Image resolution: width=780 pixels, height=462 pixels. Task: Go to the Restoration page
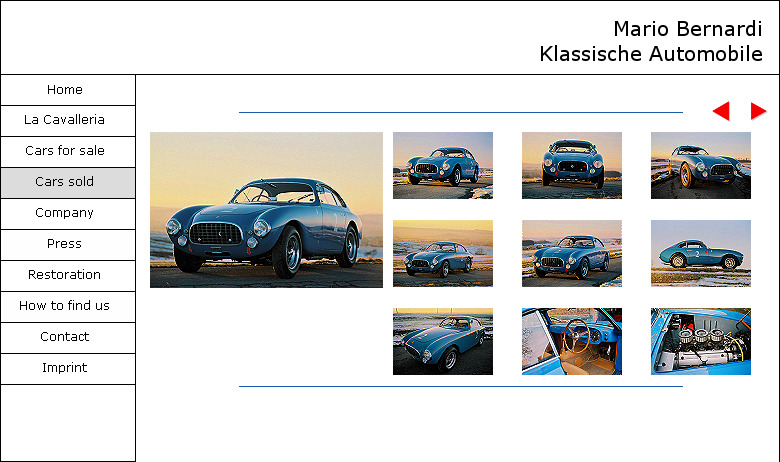[x=65, y=275]
